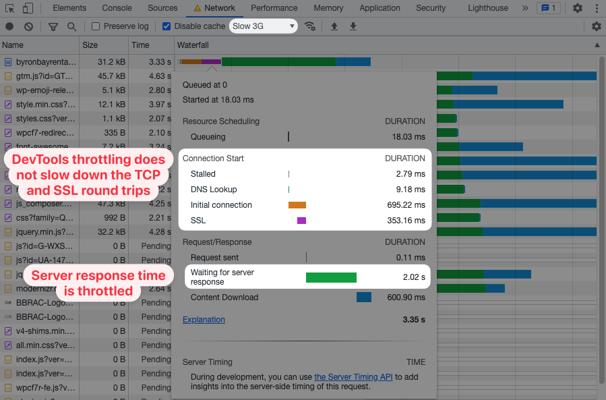Viewport: 606px width, 400px height.
Task: Open the network search magnifier
Action: tap(72, 26)
